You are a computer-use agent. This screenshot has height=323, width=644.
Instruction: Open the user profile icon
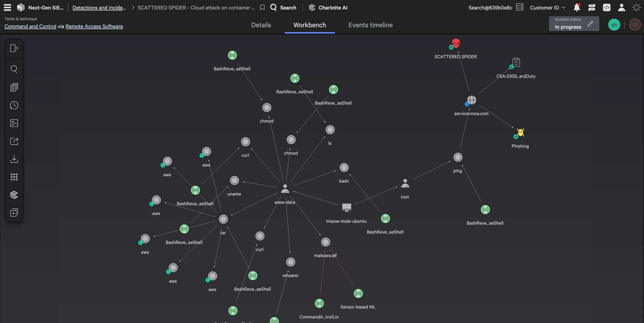click(x=621, y=8)
